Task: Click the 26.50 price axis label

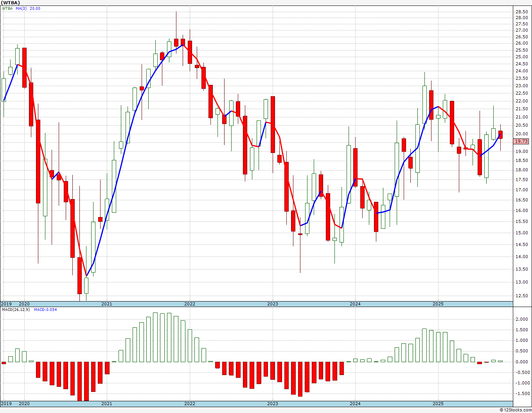Action: tap(522, 37)
